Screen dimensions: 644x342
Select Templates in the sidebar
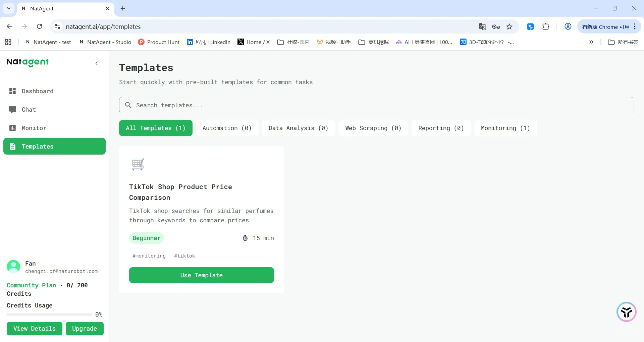(x=54, y=146)
